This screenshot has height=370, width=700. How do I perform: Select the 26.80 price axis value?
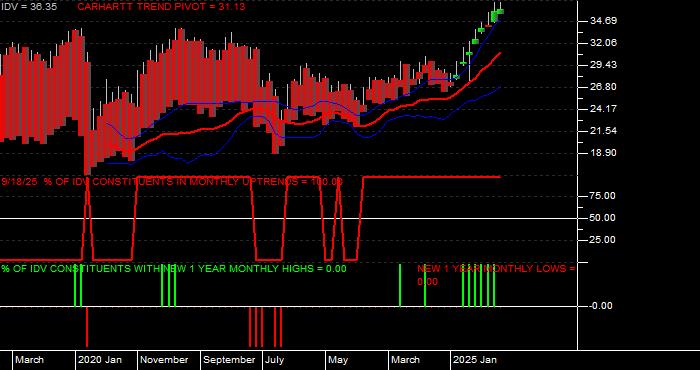pos(604,87)
